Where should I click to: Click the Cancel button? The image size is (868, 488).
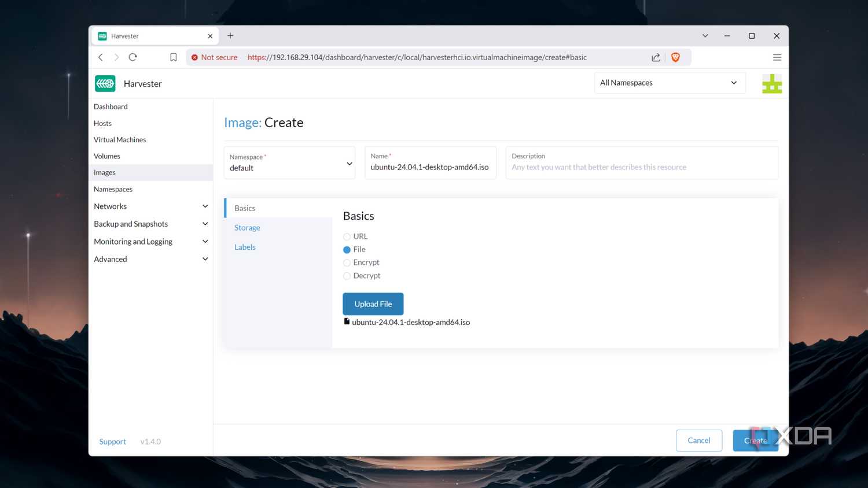[699, 441]
